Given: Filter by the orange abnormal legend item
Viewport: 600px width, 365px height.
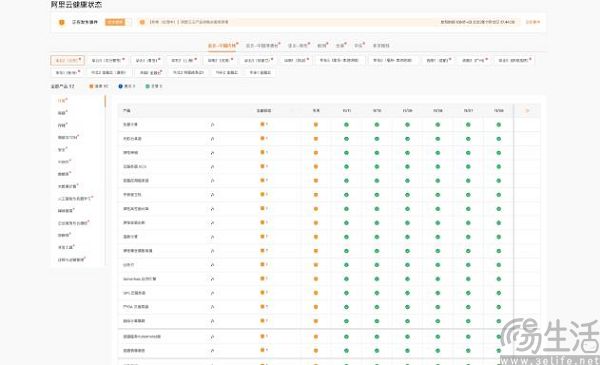Looking at the screenshot, I should [x=99, y=86].
